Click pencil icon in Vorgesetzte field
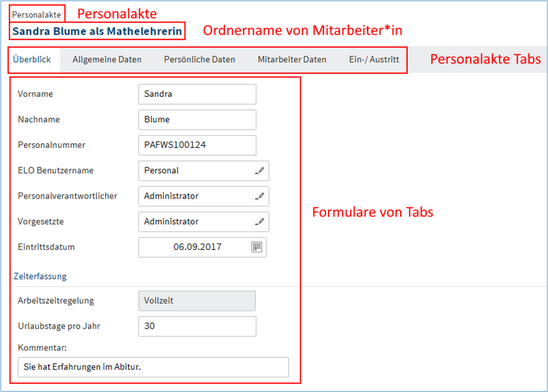The width and height of the screenshot is (548, 392). click(x=260, y=222)
